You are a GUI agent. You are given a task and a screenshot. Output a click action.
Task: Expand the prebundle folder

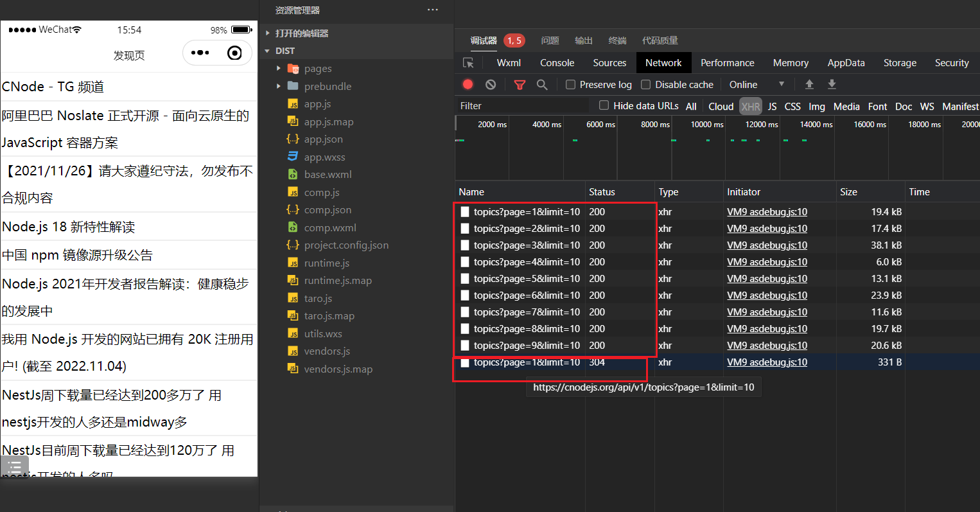coord(278,86)
